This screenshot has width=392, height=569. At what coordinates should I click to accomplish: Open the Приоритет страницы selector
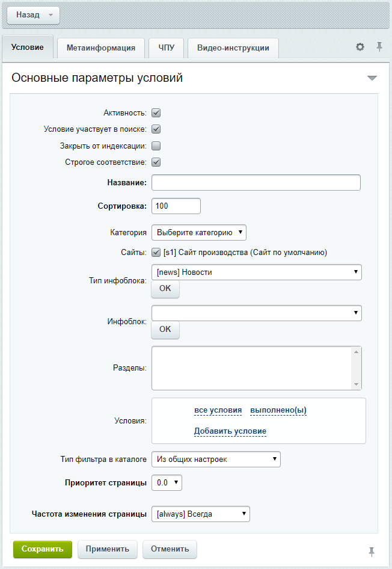tap(167, 482)
